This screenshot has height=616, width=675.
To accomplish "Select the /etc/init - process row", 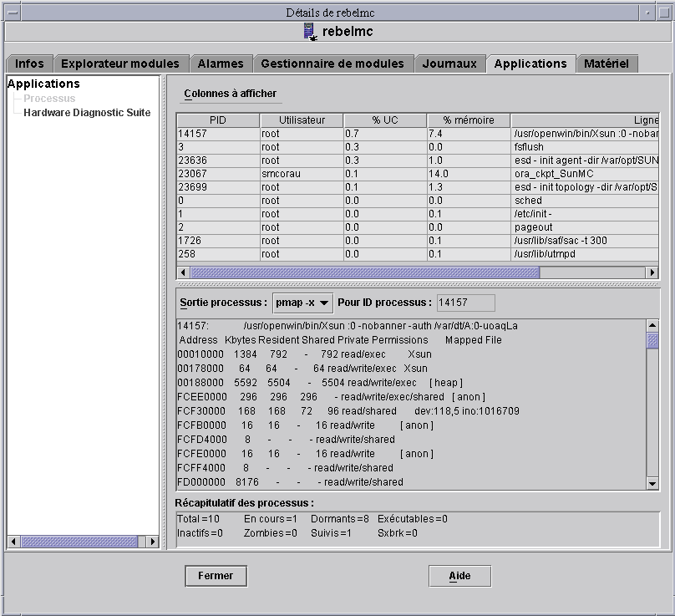I will [x=418, y=214].
